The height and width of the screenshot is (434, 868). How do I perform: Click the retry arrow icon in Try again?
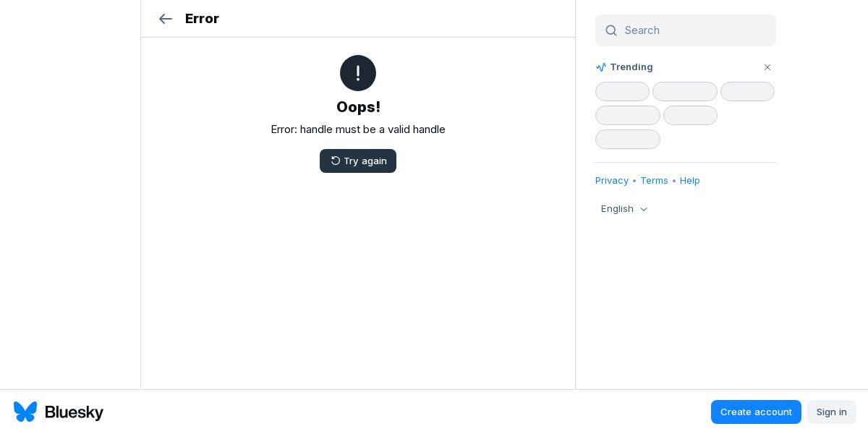point(336,161)
